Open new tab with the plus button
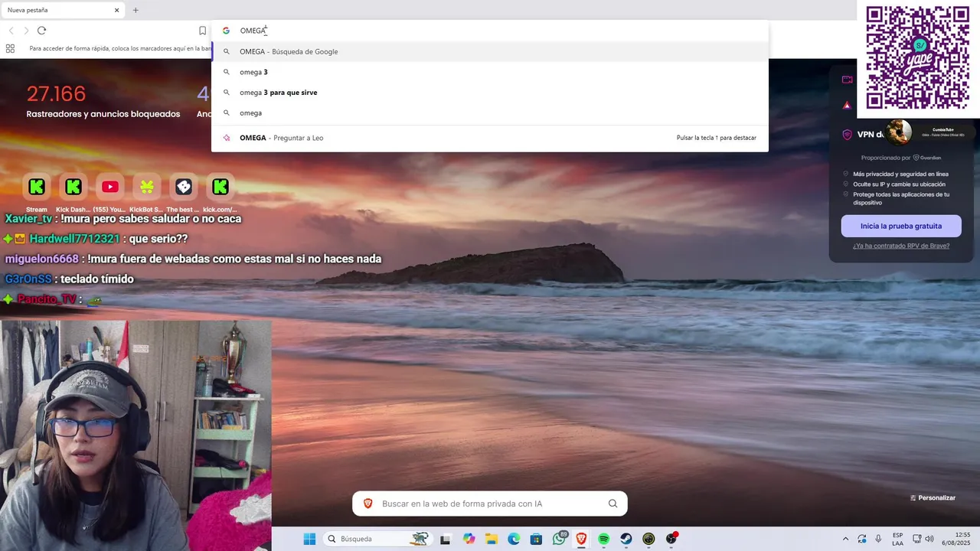 coord(136,10)
